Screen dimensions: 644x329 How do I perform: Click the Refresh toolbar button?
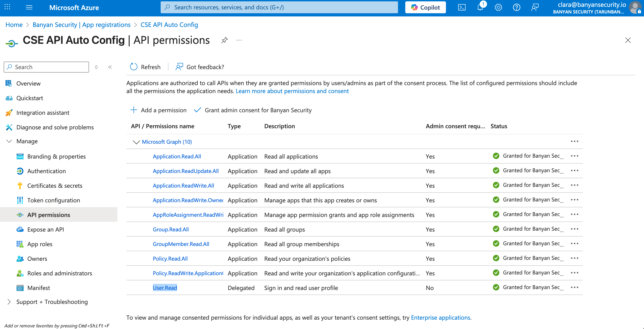point(145,67)
